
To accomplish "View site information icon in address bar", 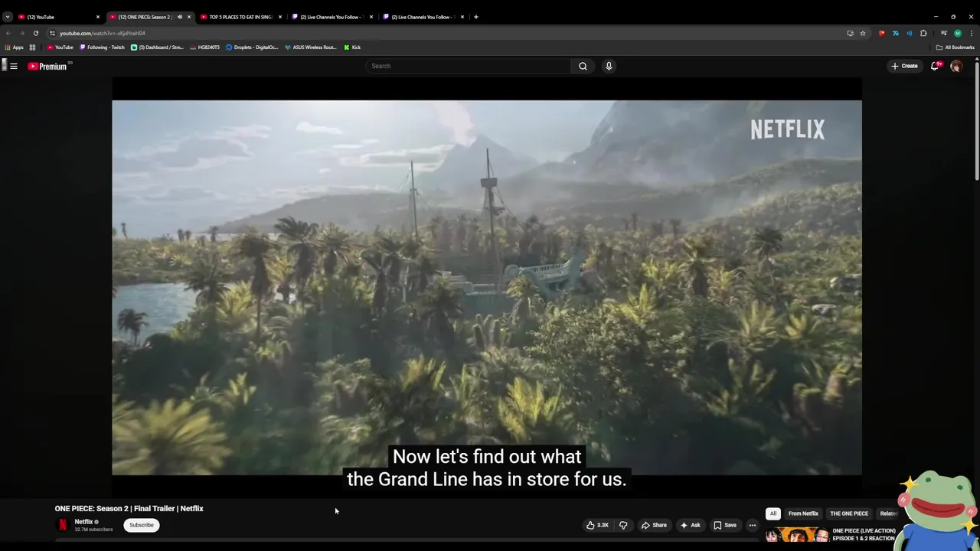I will point(52,33).
